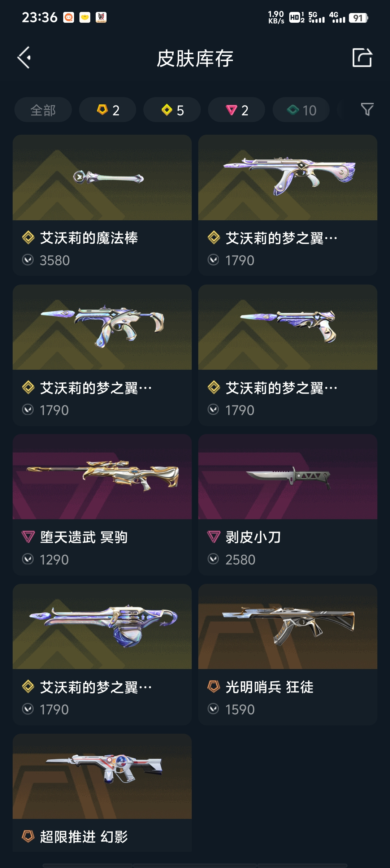Tap the tier icon beside 剥皮小刀
The width and height of the screenshot is (390, 868).
coord(214,537)
